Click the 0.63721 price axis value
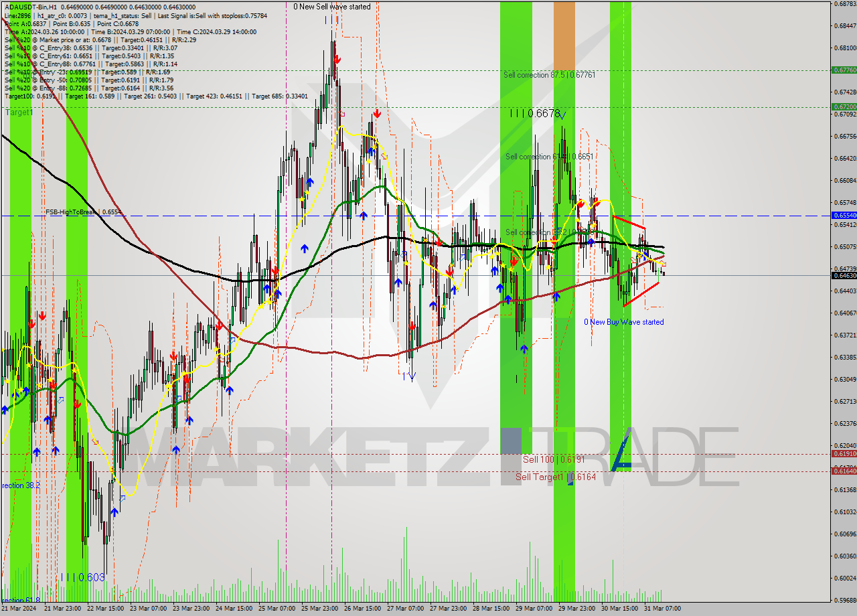Screen dimensions: 857x616 coord(846,335)
